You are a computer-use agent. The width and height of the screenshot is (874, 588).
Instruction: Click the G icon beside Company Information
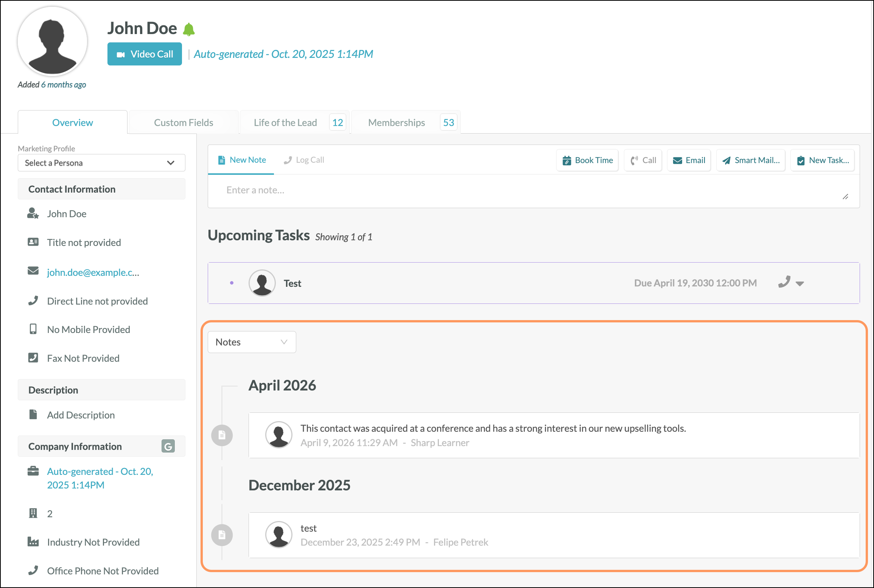click(168, 446)
